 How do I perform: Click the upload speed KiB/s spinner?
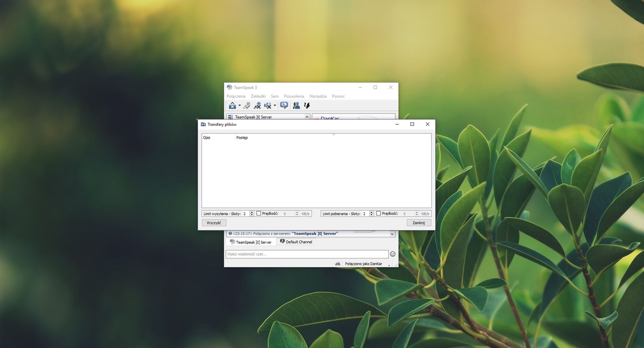297,214
